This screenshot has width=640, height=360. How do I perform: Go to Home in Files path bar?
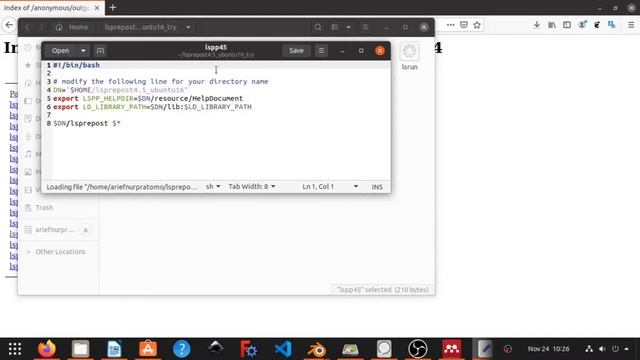click(x=72, y=27)
